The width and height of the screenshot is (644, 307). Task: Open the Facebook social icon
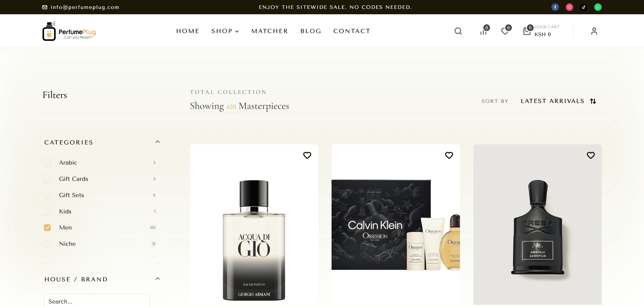tap(555, 7)
